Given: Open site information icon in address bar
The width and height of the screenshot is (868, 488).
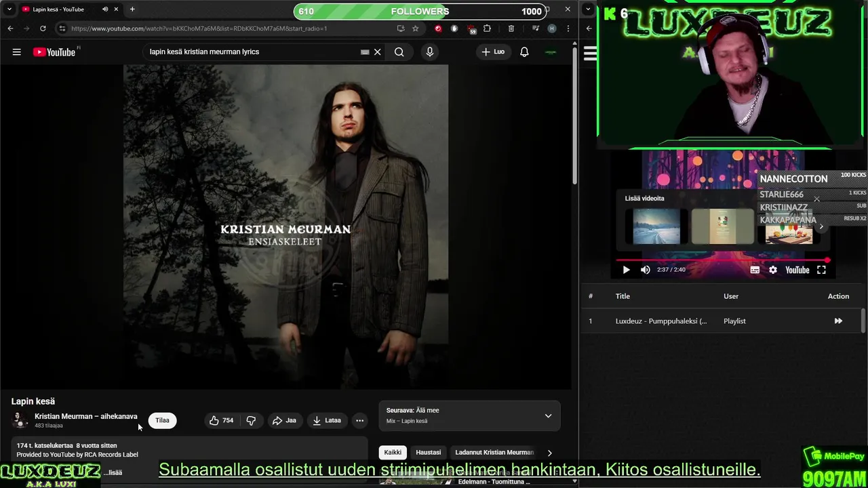Looking at the screenshot, I should [62, 28].
